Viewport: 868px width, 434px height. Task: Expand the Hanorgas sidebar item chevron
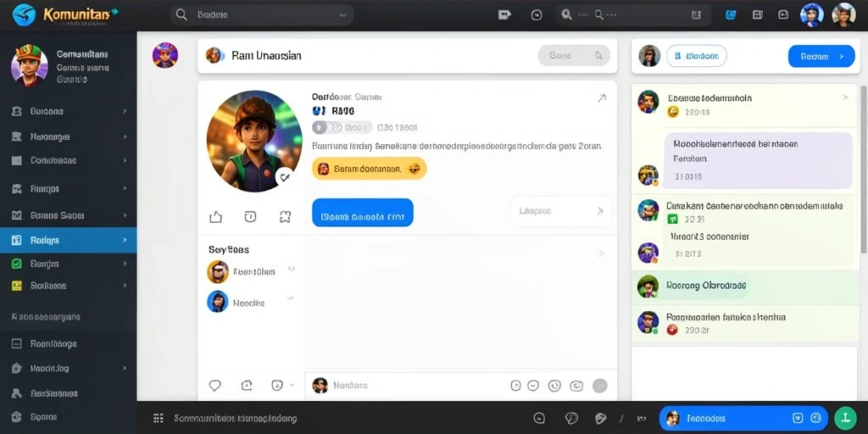coord(125,136)
